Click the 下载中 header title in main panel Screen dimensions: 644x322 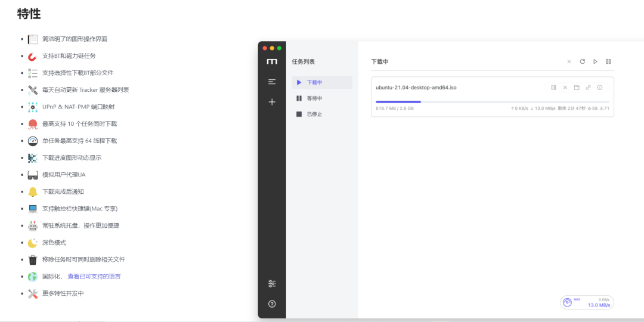380,61
